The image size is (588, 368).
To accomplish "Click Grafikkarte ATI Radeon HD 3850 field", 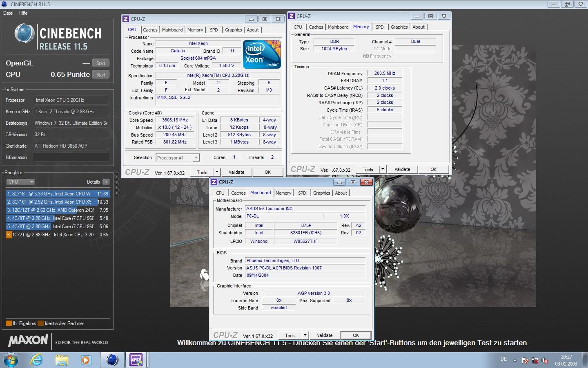I will click(x=71, y=146).
